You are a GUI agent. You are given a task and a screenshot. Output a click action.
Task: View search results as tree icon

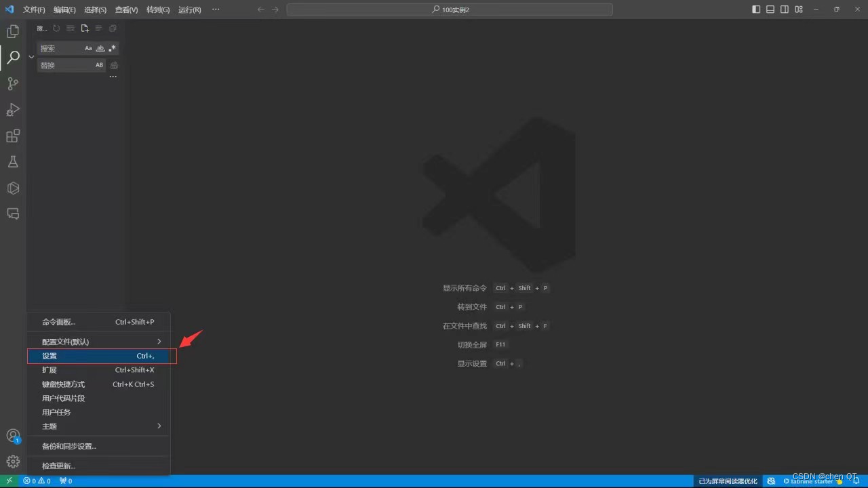click(x=98, y=28)
